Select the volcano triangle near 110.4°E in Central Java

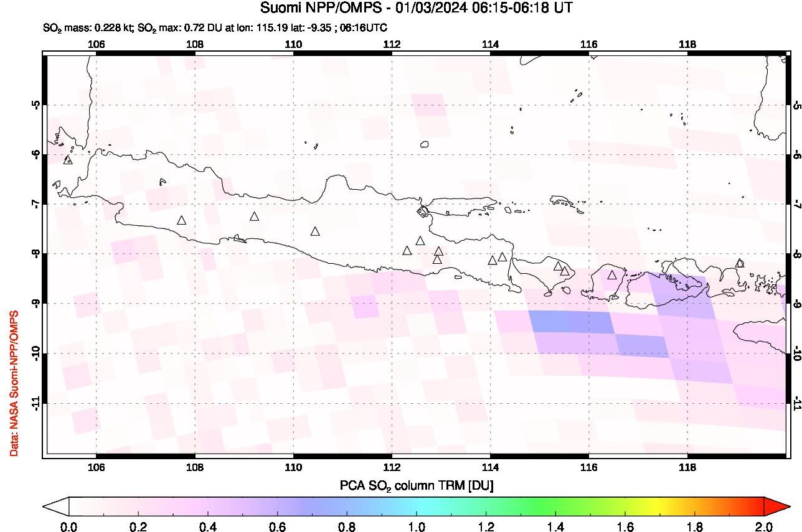tap(315, 231)
